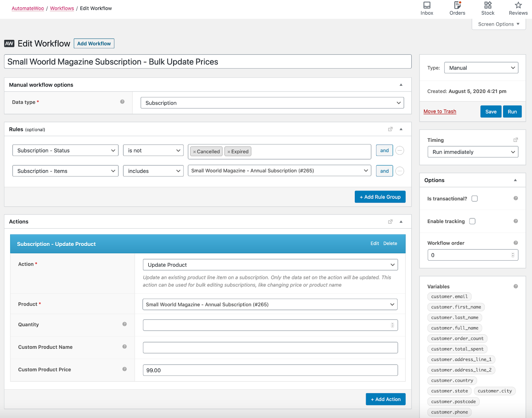Click the Workflow order stepper arrows
The width and height of the screenshot is (532, 418).
513,255
